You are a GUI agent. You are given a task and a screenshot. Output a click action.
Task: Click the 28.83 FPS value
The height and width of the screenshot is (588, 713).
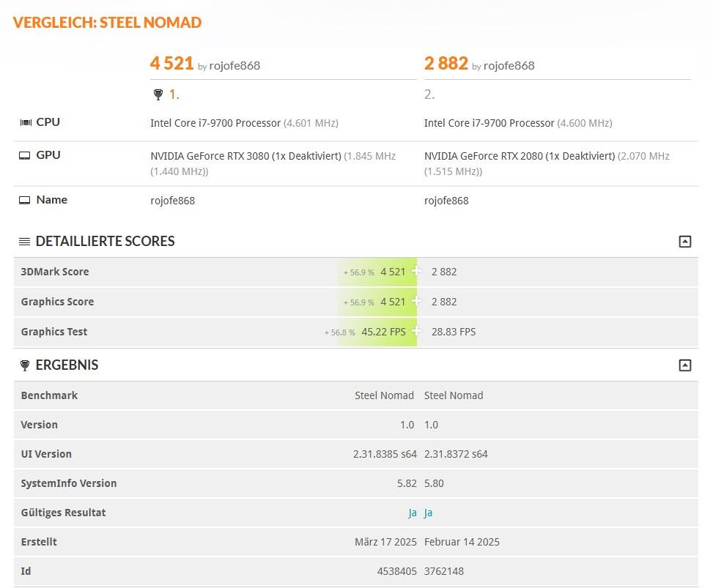454,332
